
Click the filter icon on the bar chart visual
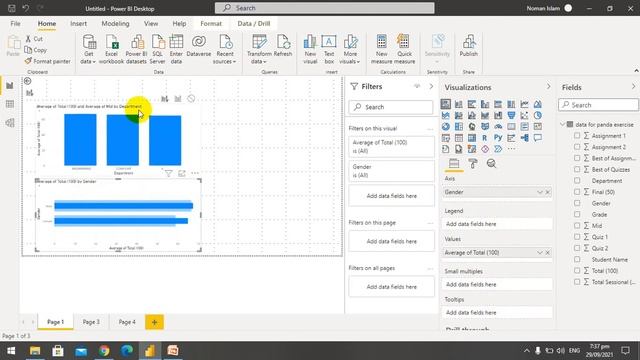[168, 173]
